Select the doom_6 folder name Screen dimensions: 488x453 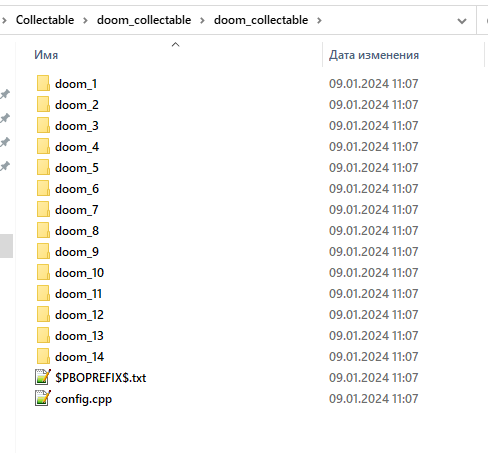click(77, 189)
